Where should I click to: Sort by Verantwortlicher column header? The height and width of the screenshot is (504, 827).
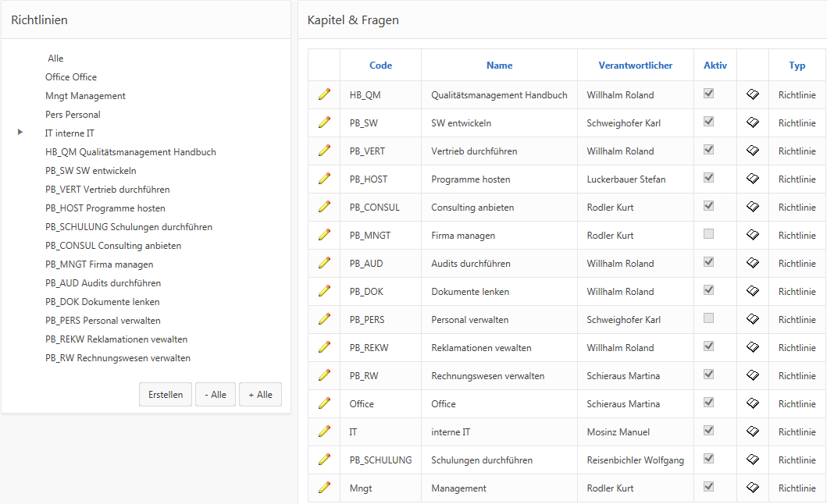(635, 66)
